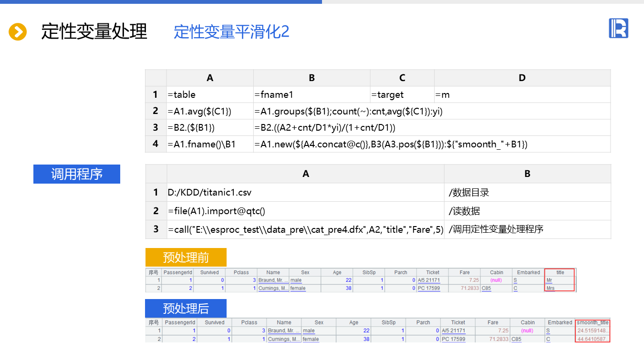Click the PC 17599 ticket link in before table
Viewport: 644px width, 362px height.
point(429,288)
